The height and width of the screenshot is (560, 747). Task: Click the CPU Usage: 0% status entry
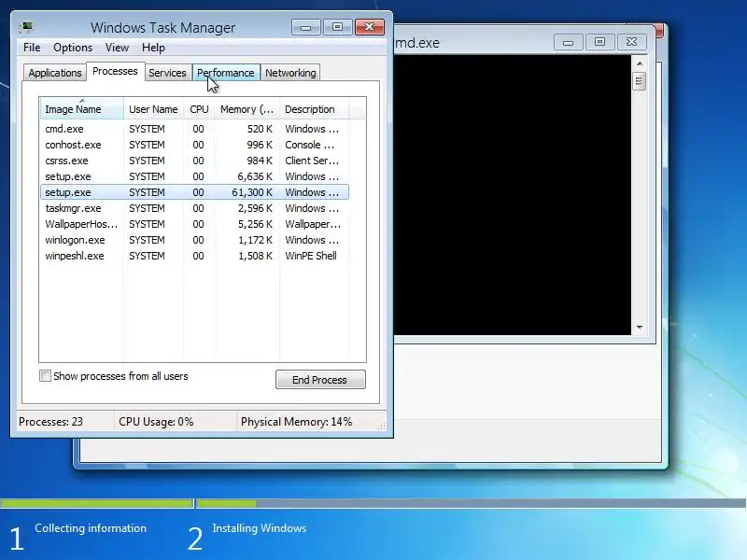coord(156,422)
